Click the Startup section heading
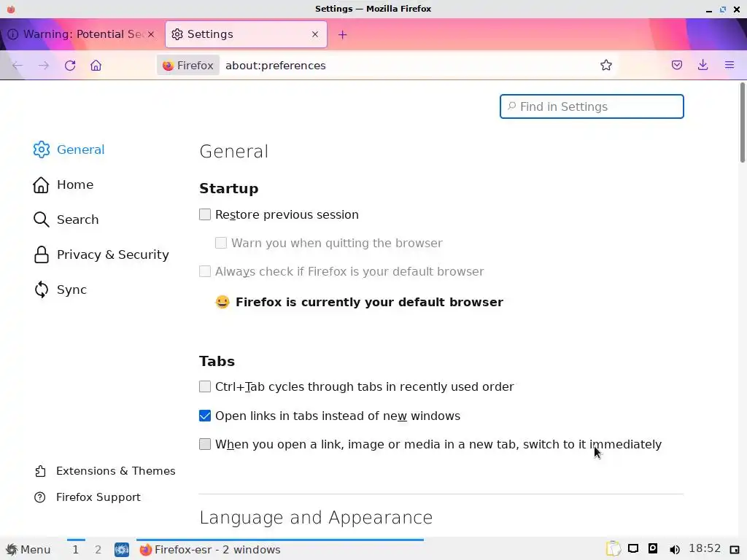Image resolution: width=747 pixels, height=560 pixels. 228,189
